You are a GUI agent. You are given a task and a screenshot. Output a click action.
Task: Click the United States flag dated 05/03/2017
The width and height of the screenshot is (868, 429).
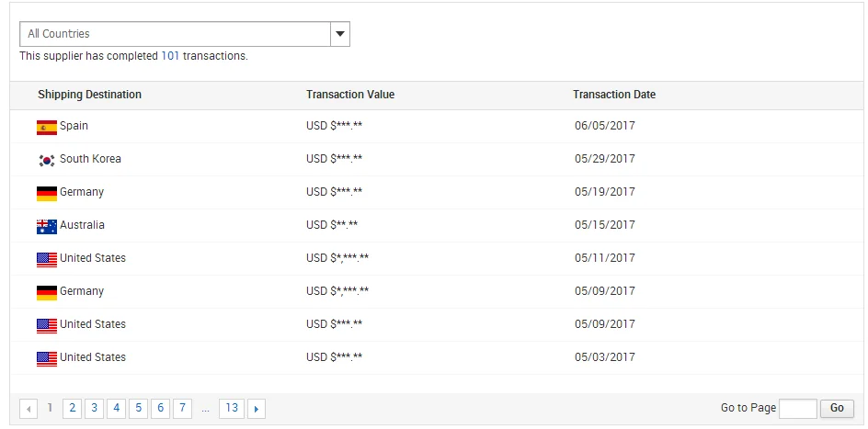(46, 358)
